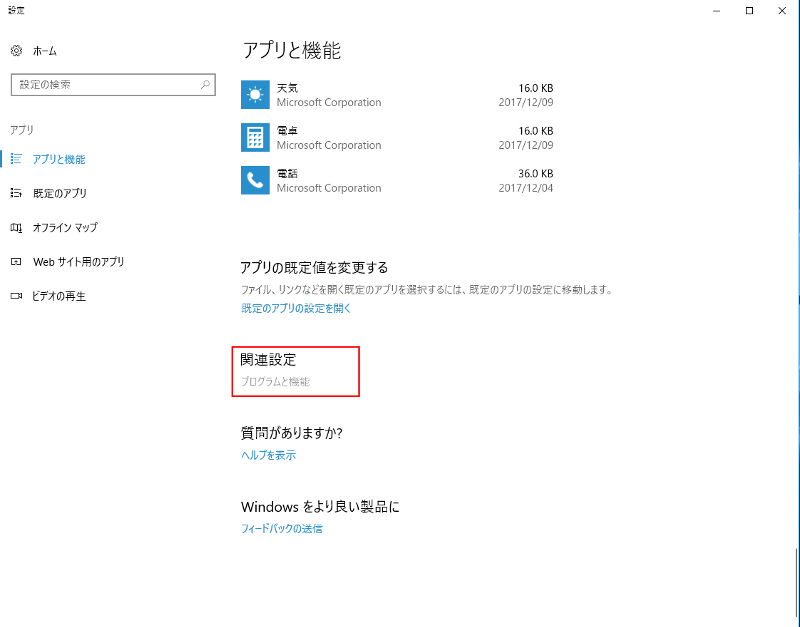This screenshot has height=627, width=800.
Task: Click the オフライン マップ map icon
Action: (x=16, y=228)
